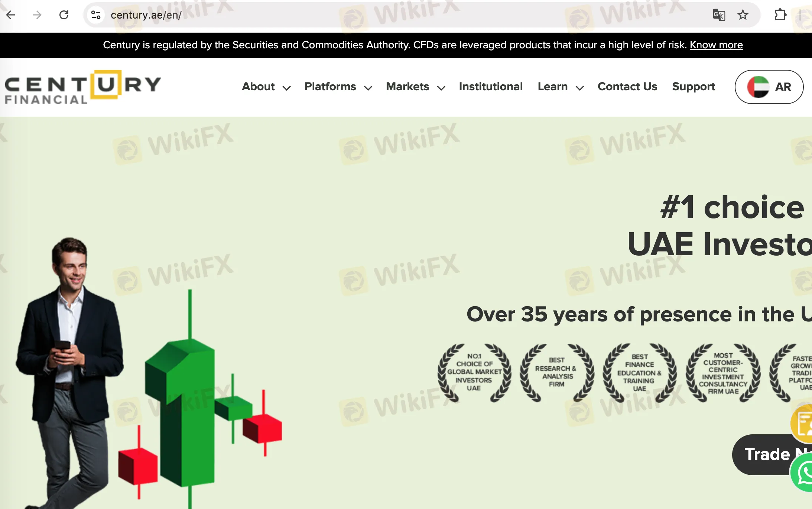Go to the Contact Us page
This screenshot has width=812, height=509.
pos(627,87)
